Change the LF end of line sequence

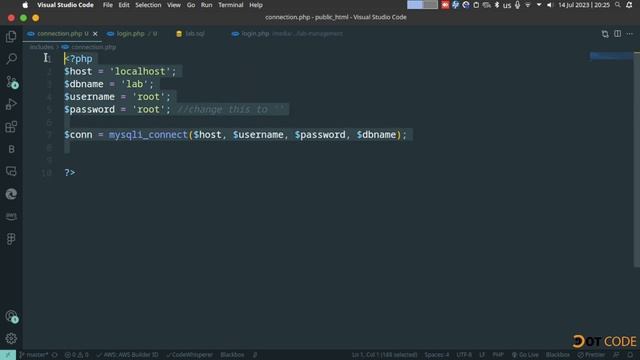(x=482, y=355)
